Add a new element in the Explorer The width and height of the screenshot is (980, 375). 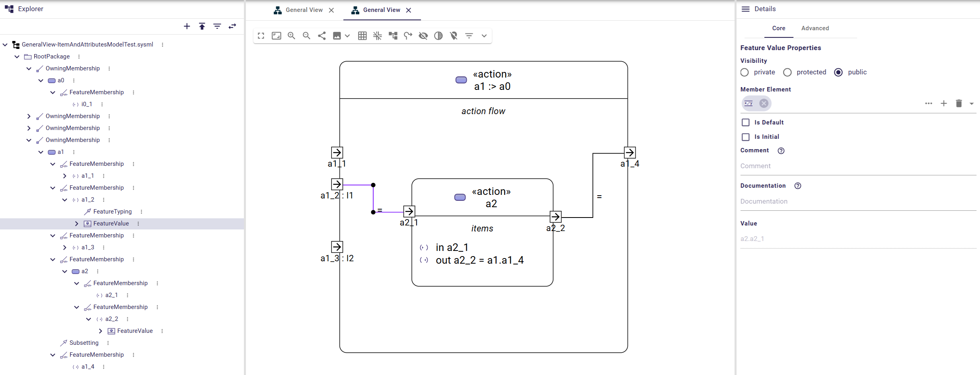[x=187, y=26]
